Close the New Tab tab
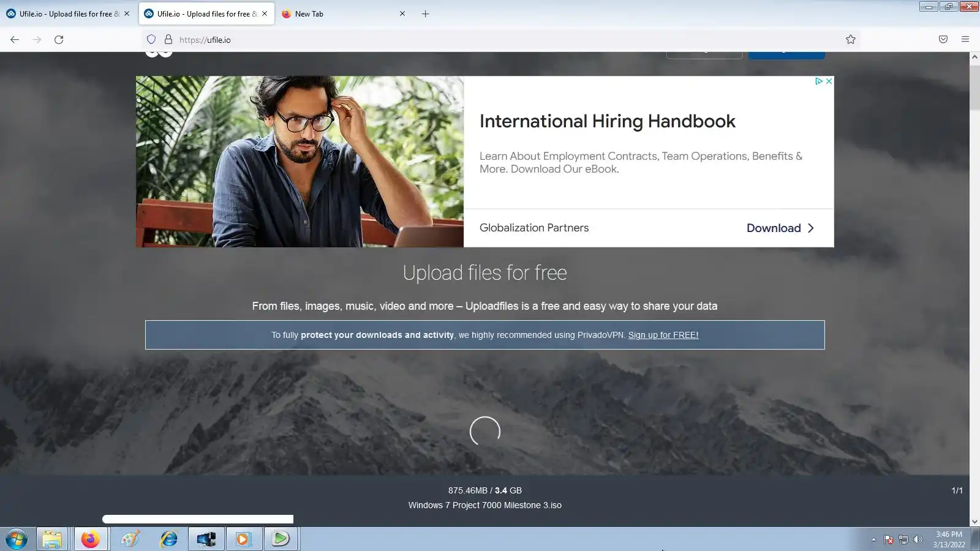 tap(402, 13)
